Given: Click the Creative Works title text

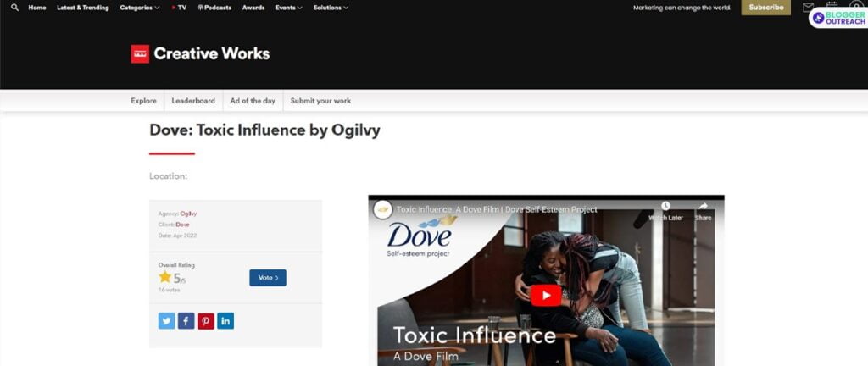Looking at the screenshot, I should pyautogui.click(x=212, y=53).
